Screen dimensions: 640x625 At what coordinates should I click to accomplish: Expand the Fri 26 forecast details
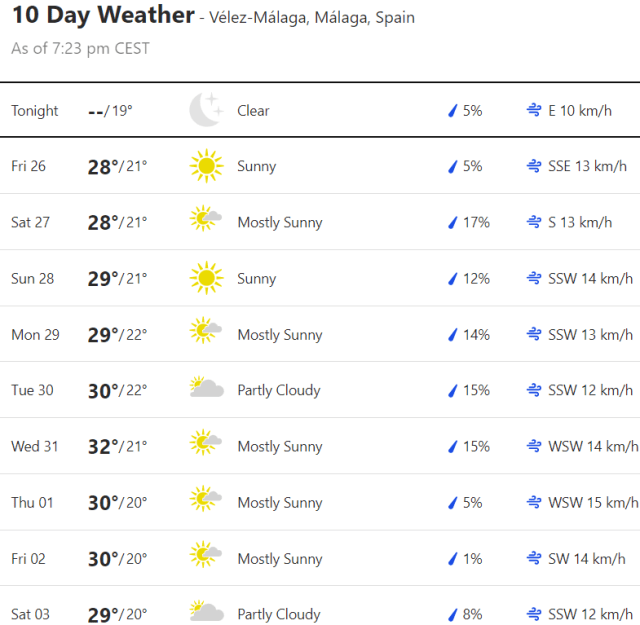coord(320,167)
